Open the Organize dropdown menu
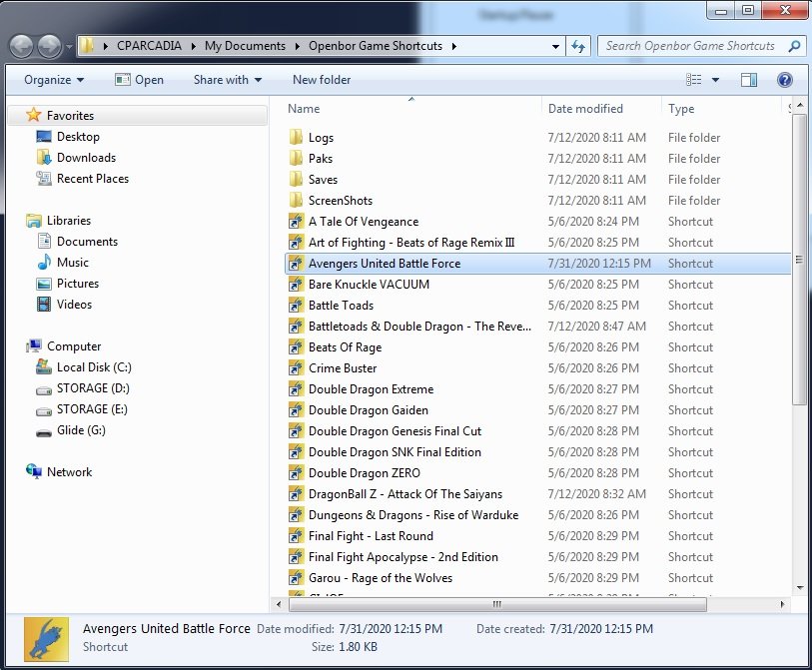812x670 pixels. click(x=54, y=80)
